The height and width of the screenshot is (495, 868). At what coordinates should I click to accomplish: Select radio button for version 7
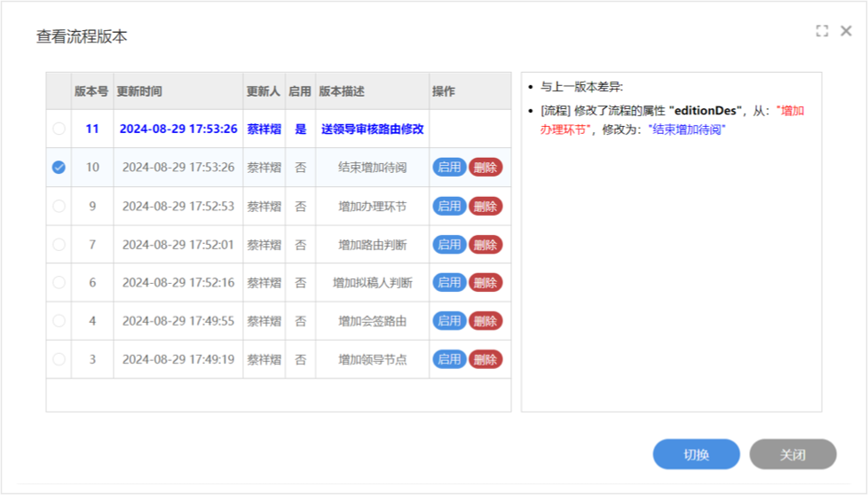[59, 244]
